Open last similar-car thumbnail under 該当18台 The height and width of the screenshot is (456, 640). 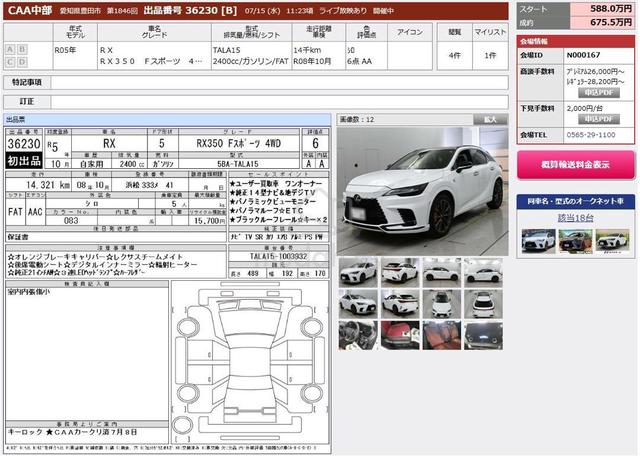pos(612,241)
